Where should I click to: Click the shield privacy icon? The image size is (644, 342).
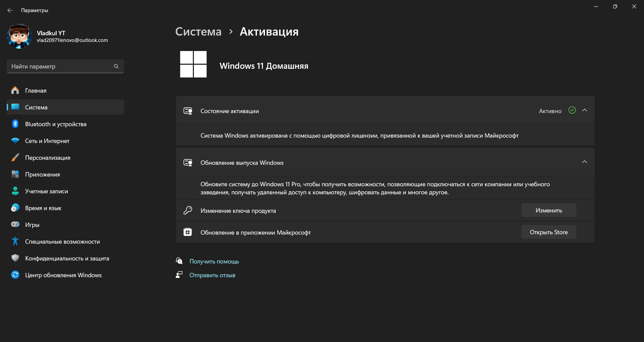(15, 258)
